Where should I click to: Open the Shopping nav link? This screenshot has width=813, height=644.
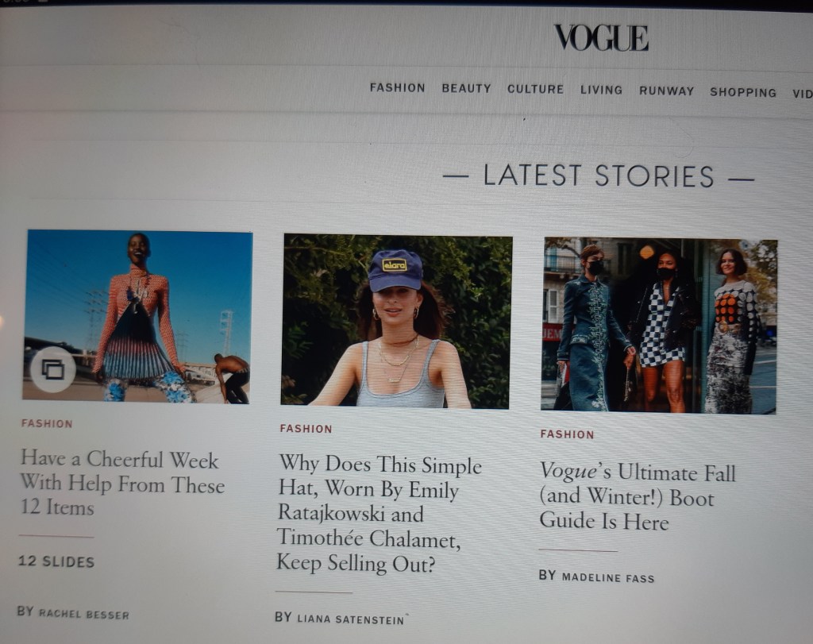pos(743,92)
